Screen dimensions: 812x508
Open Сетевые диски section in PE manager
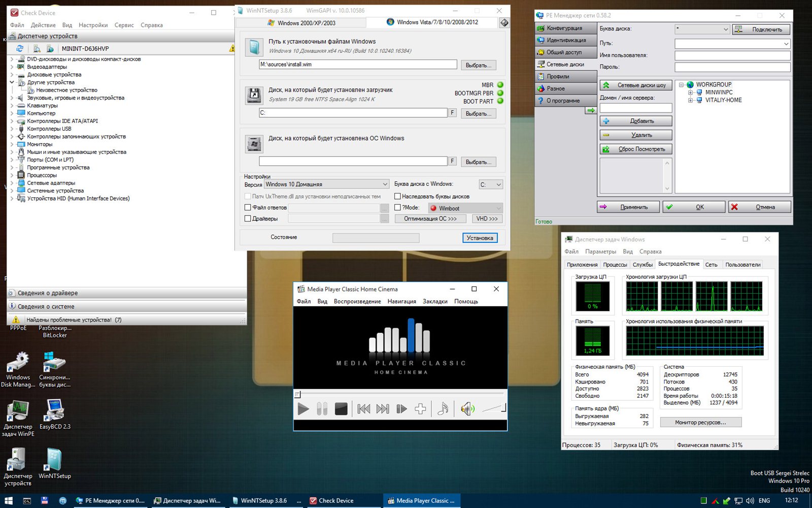coord(565,65)
